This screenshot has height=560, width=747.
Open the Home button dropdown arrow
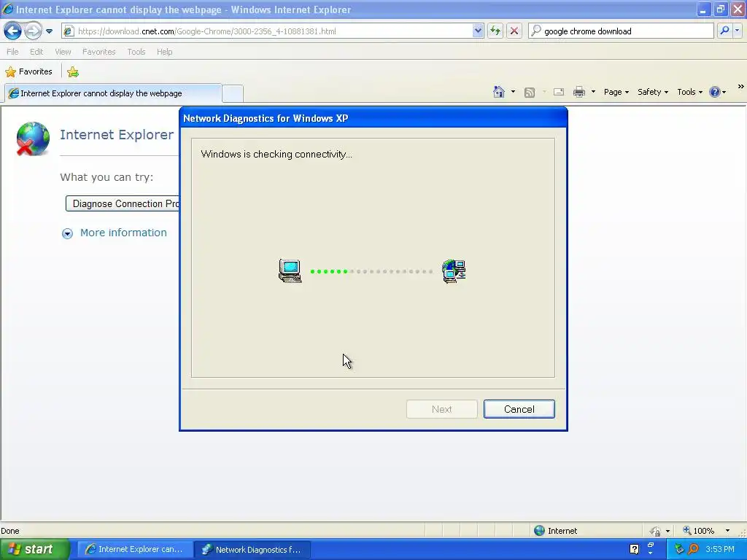513,92
